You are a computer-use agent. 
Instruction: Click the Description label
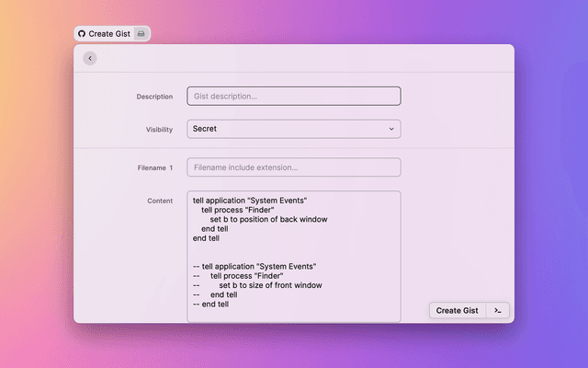(154, 97)
